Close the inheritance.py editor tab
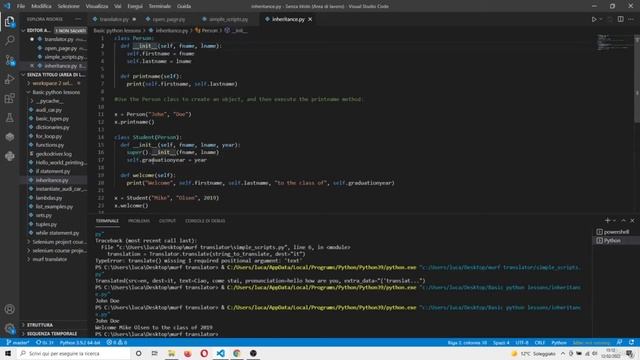Viewport: 640px width, 360px height. pos(310,19)
